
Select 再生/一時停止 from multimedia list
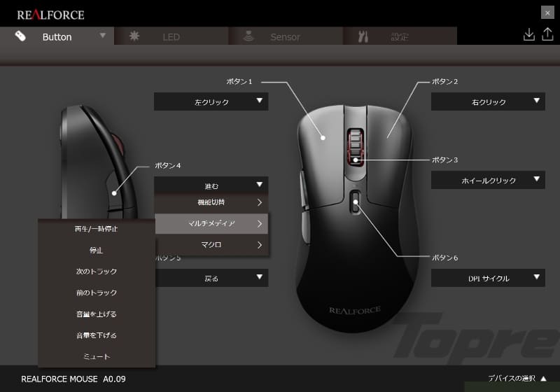click(x=97, y=229)
